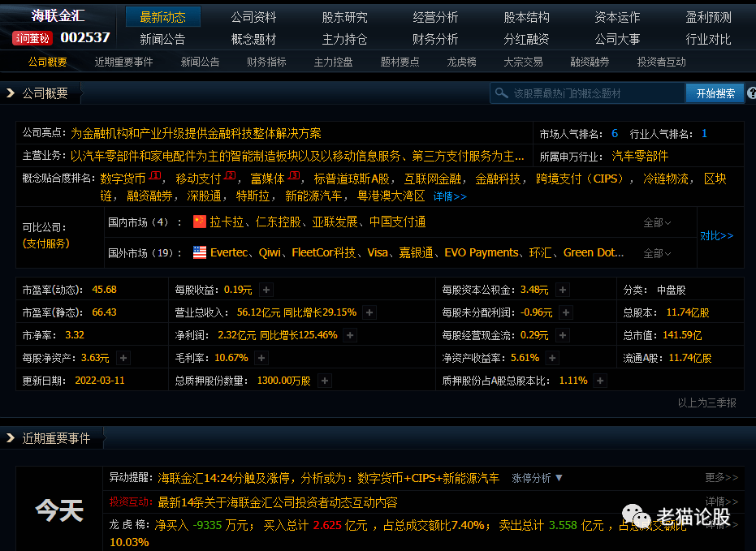The width and height of the screenshot is (756, 551).
Task: Jump to 龙虎榜 sub-navigation item
Action: click(461, 62)
